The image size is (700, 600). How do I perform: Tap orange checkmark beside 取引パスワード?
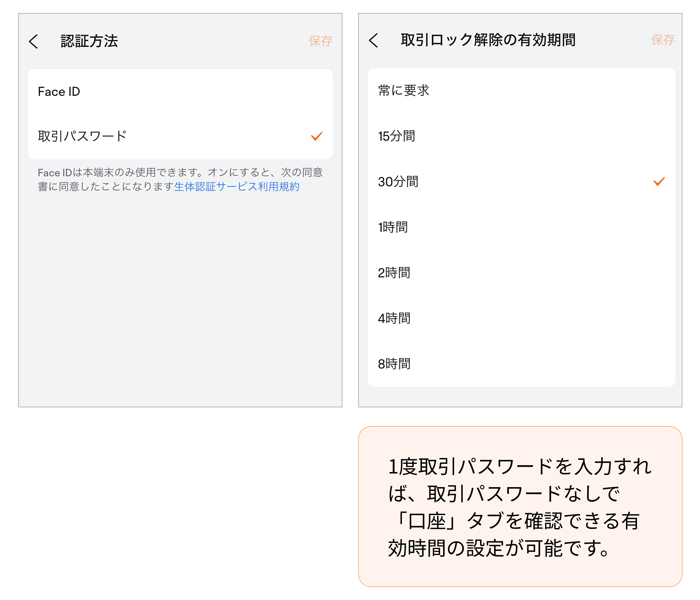coord(317,136)
